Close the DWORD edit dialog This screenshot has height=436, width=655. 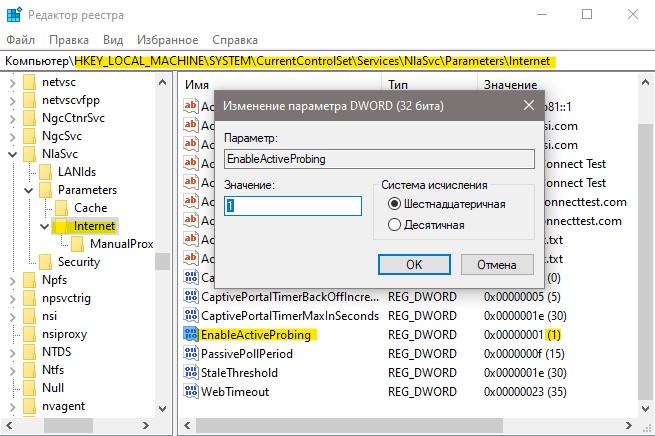(x=529, y=105)
